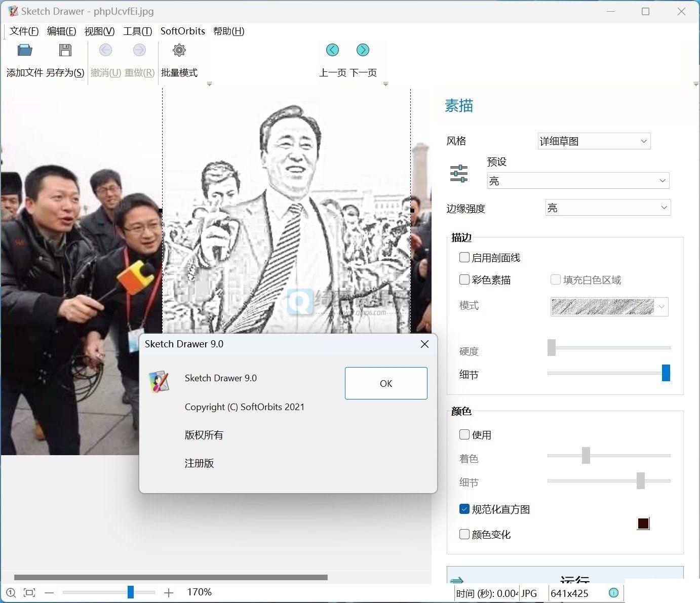Enable 颜色变化 checkbox
The image size is (700, 603).
[464, 534]
